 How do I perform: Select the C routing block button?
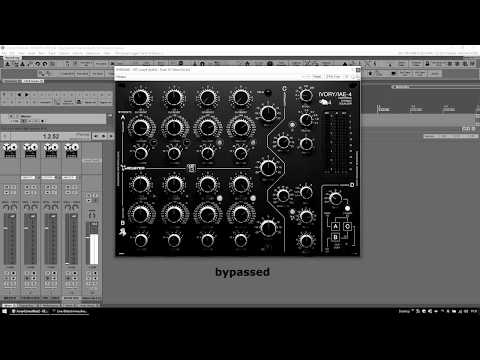[x=347, y=227]
